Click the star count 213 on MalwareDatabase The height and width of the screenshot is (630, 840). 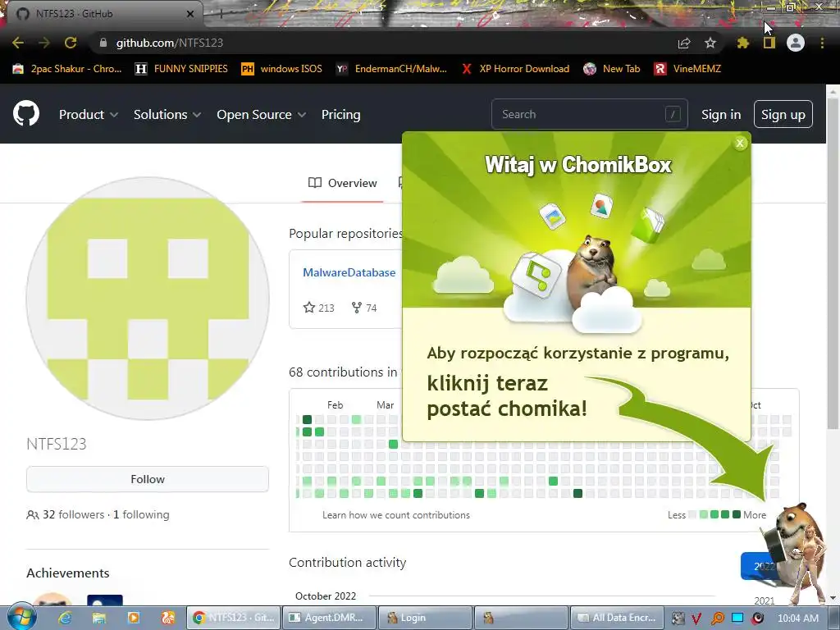coord(319,308)
